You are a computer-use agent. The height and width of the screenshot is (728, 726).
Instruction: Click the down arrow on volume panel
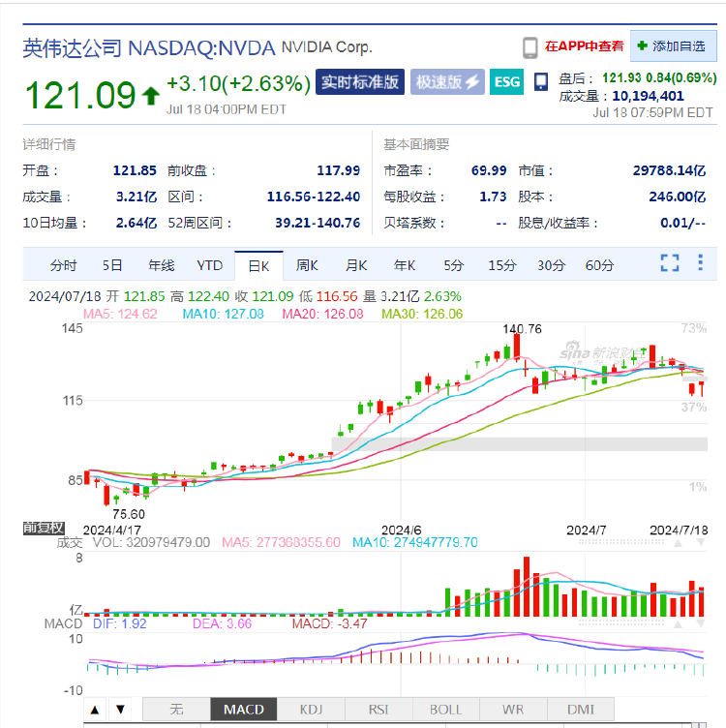click(x=700, y=542)
